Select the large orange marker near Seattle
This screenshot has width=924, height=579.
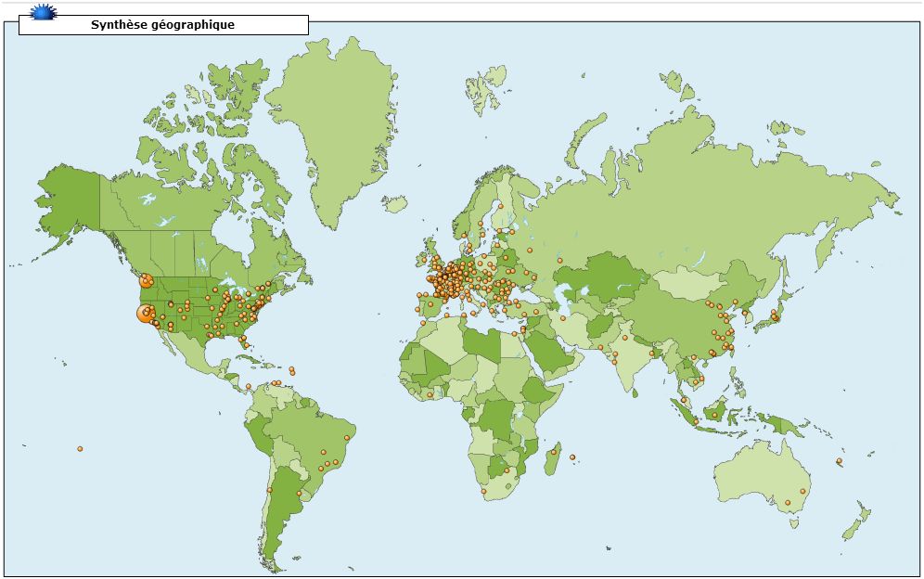[x=147, y=280]
